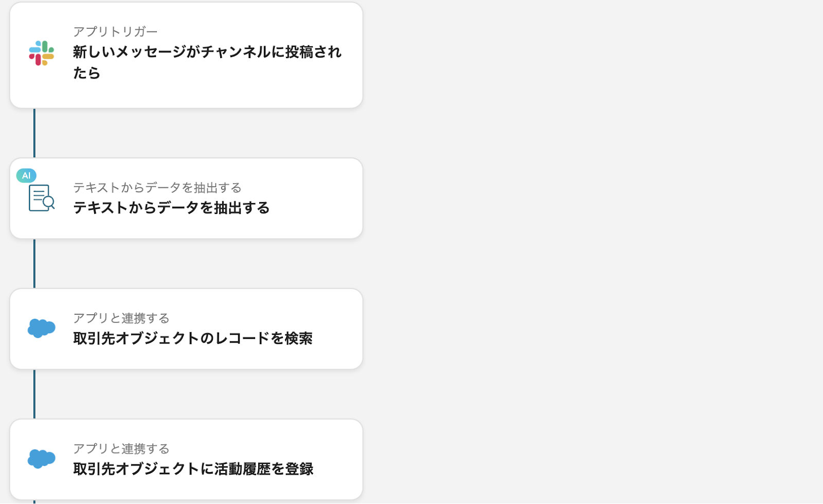Click the Salesforce icon on the record search step
The width and height of the screenshot is (823, 504).
point(42,328)
